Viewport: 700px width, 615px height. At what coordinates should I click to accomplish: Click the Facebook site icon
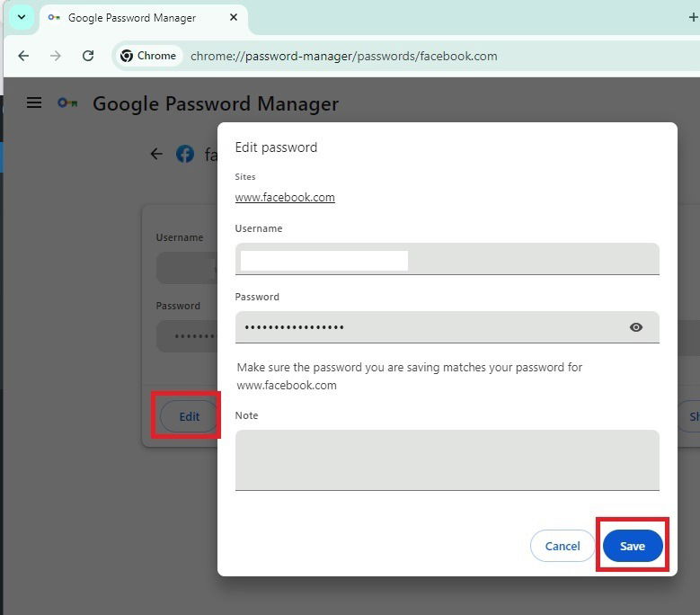[x=185, y=154]
